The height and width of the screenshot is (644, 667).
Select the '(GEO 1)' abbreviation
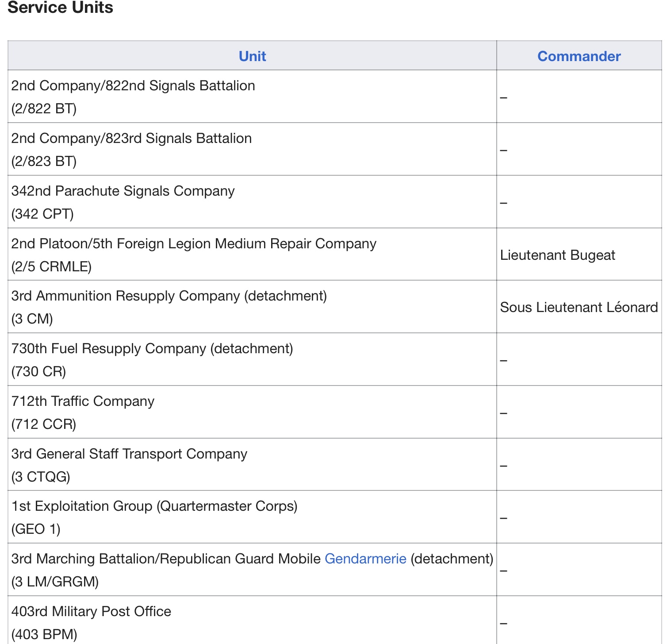36,529
